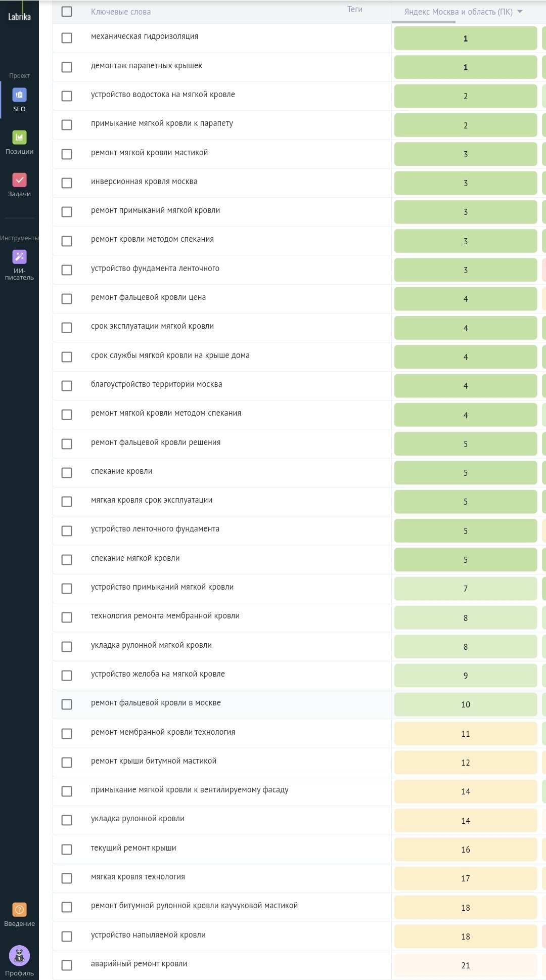546x980 pixels.
Task: Sort by the Ключевые слова column header
Action: (x=121, y=12)
